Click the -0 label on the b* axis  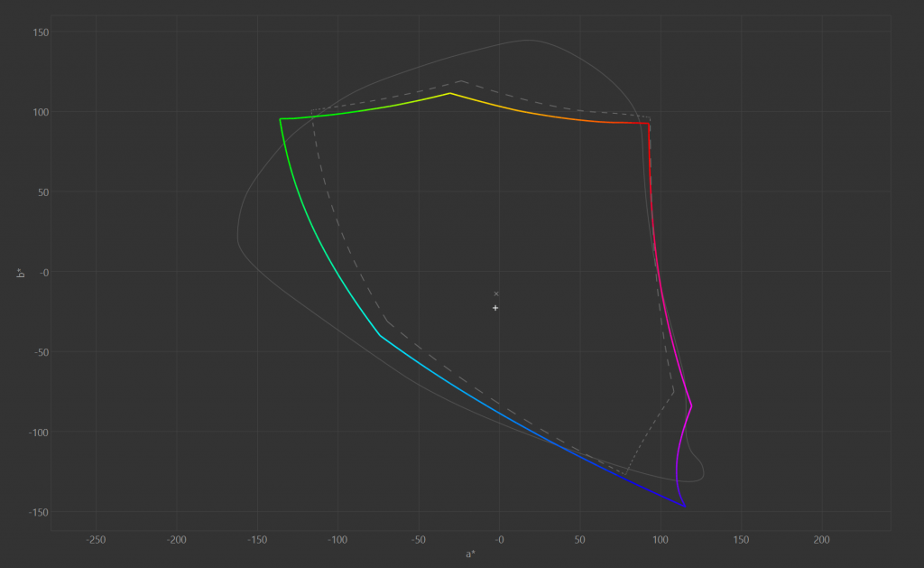coord(43,273)
